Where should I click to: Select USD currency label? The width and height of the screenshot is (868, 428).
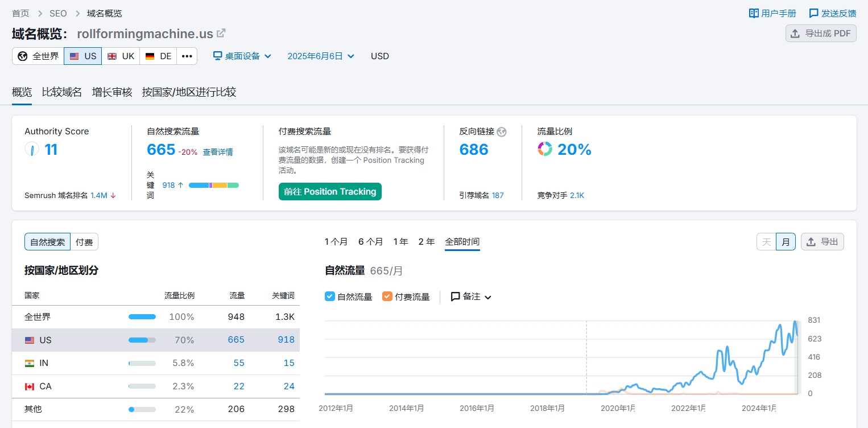click(380, 56)
